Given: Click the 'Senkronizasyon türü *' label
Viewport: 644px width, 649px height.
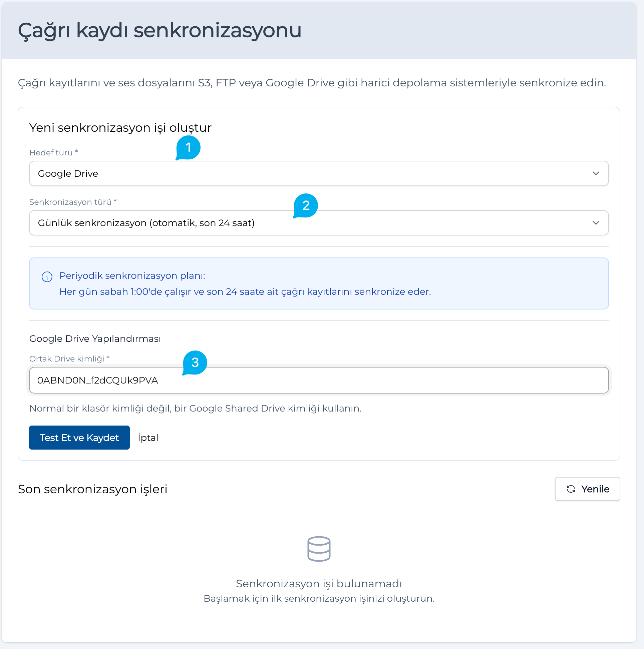Looking at the screenshot, I should pos(73,202).
